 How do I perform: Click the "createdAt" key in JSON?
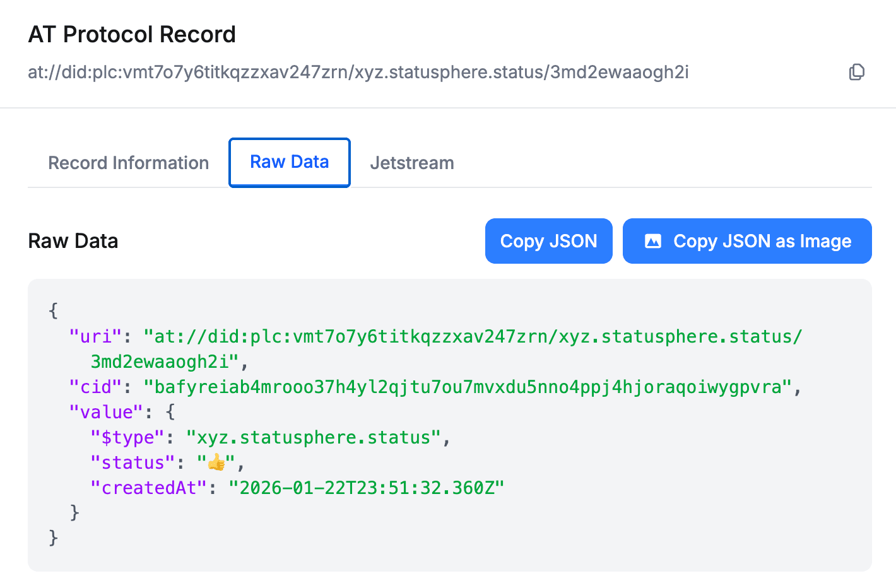click(149, 488)
